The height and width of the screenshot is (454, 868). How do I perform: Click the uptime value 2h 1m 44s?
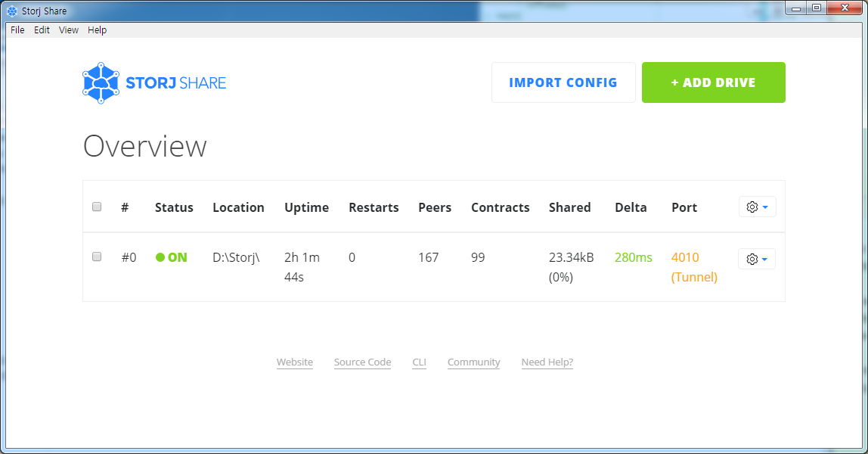pyautogui.click(x=302, y=267)
